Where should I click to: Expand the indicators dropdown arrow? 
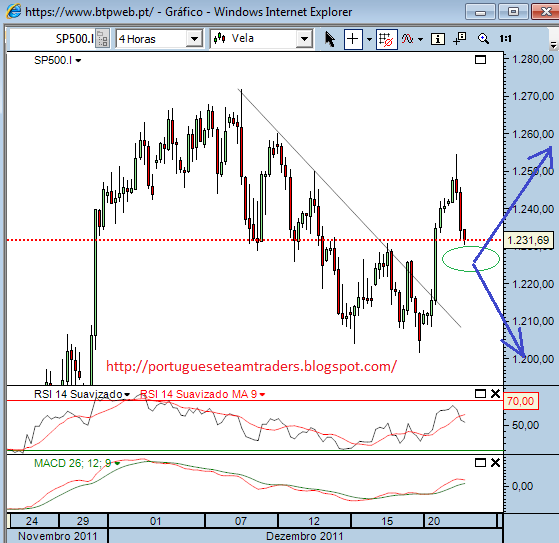[x=421, y=39]
